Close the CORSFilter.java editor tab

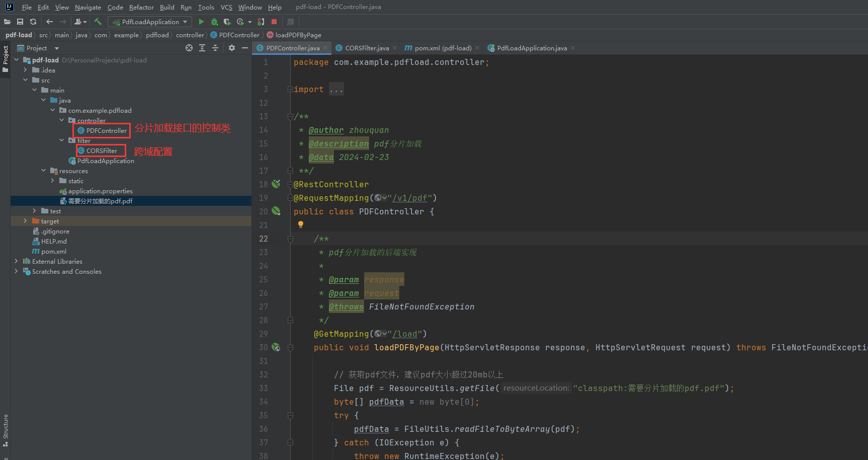pyautogui.click(x=395, y=48)
